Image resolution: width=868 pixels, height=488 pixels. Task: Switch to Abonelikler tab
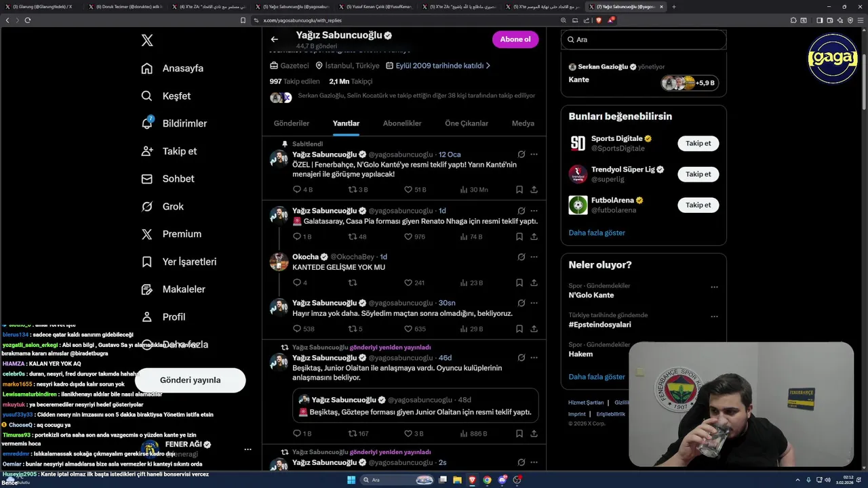(402, 123)
